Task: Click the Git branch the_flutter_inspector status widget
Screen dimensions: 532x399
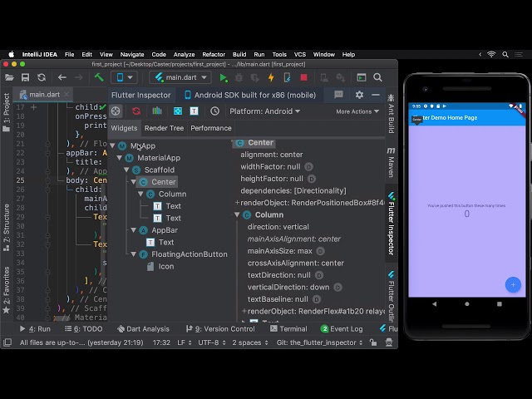Action: (319, 342)
